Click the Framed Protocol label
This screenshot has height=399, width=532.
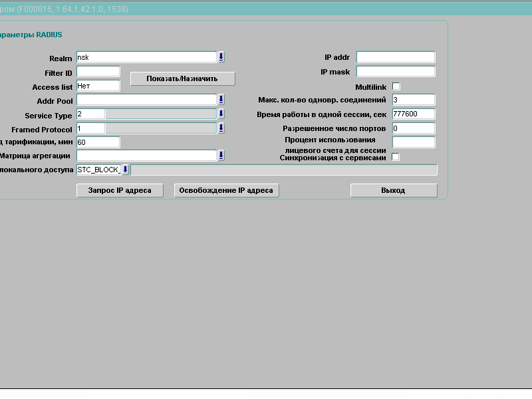pyautogui.click(x=42, y=130)
